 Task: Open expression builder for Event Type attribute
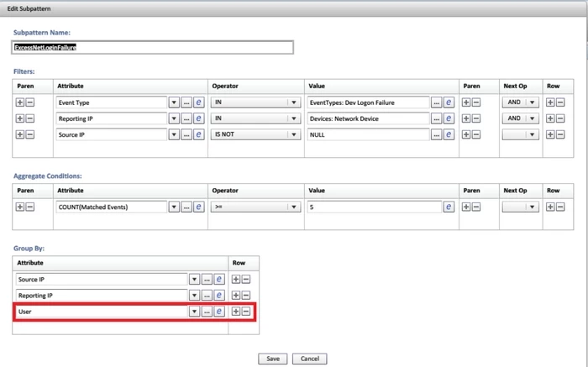pyautogui.click(x=199, y=102)
